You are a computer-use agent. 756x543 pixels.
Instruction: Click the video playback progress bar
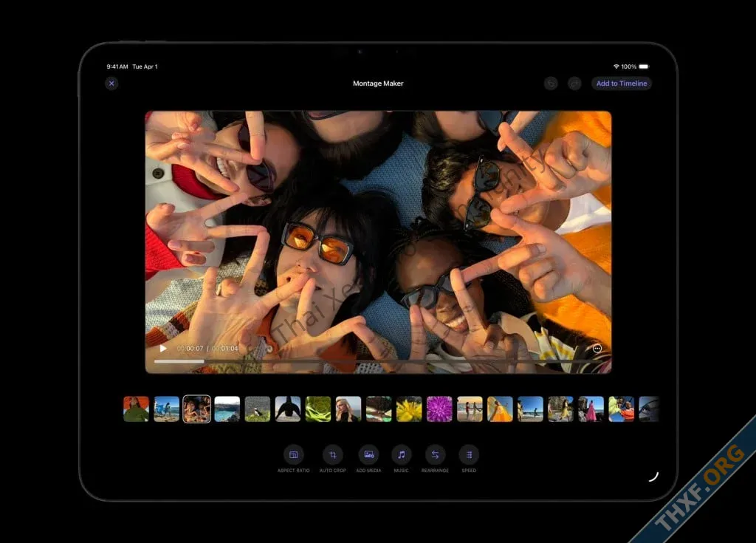(369, 361)
